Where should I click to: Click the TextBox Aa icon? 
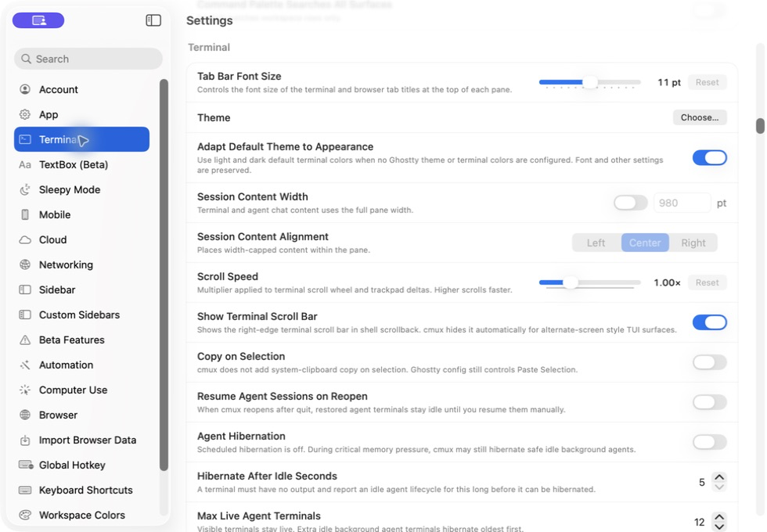(25, 165)
